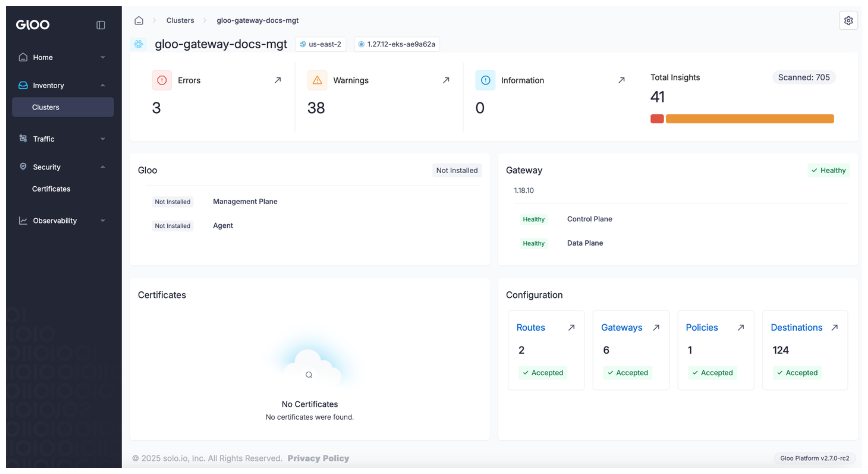The image size is (868, 474).
Task: Open Errors details via arrow icon
Action: pos(278,80)
